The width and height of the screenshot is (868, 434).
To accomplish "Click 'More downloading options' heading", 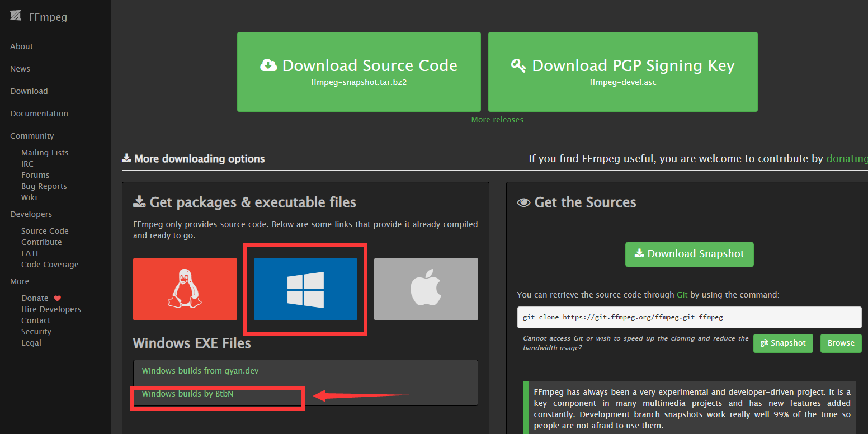I will tap(194, 159).
